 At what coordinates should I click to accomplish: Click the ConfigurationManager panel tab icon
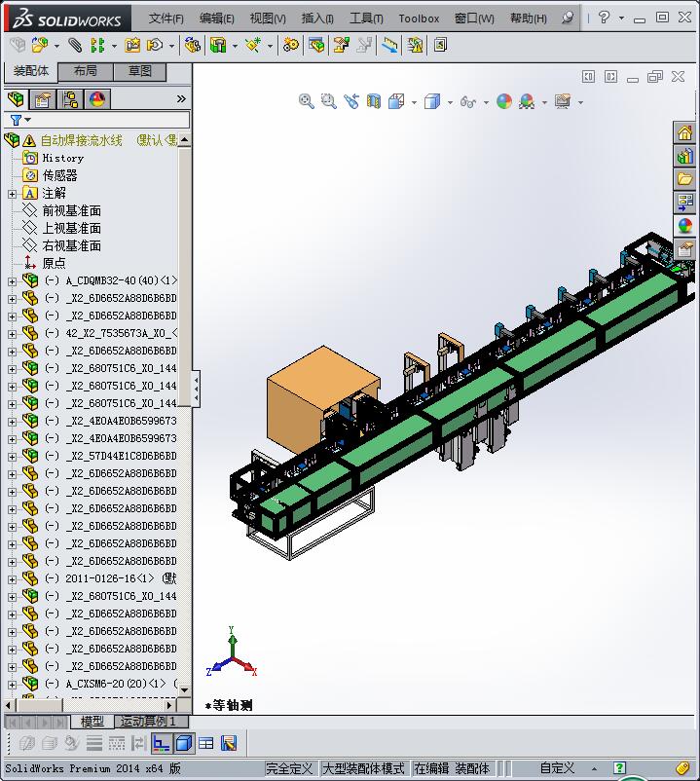[70, 99]
